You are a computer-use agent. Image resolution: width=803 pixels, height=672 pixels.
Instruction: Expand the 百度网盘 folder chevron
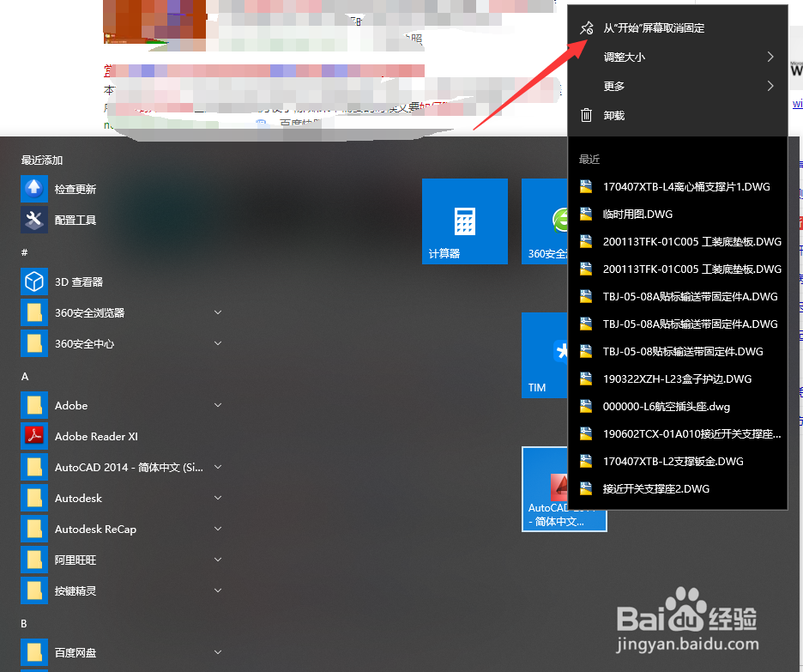[x=218, y=652]
